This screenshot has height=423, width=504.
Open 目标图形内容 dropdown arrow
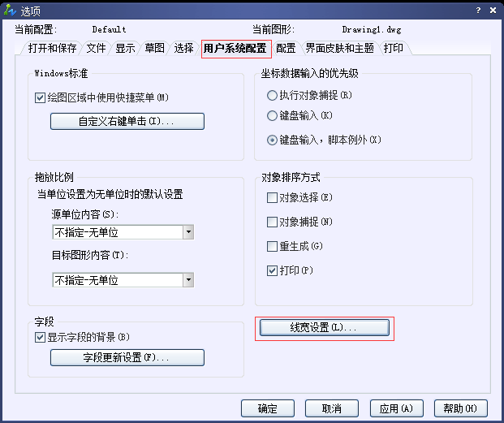188,280
